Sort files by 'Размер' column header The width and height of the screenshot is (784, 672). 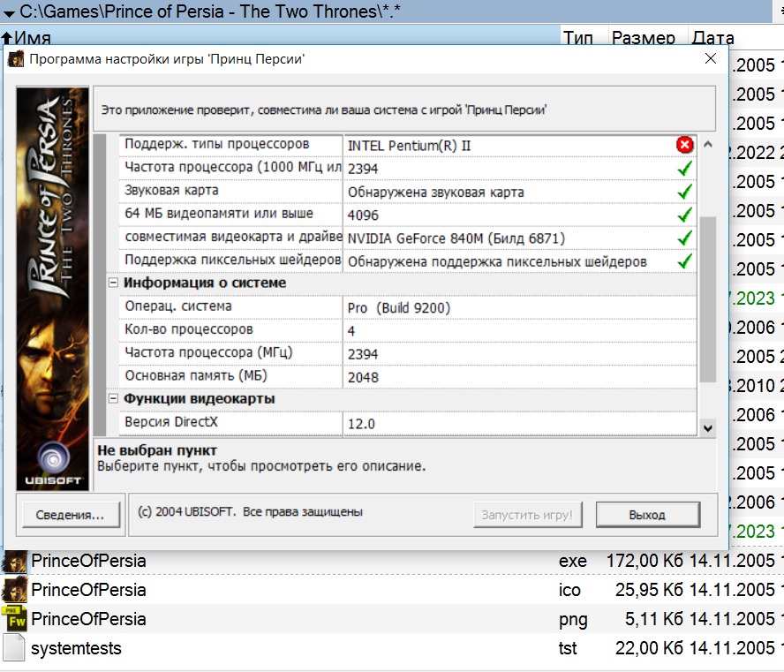tap(644, 38)
